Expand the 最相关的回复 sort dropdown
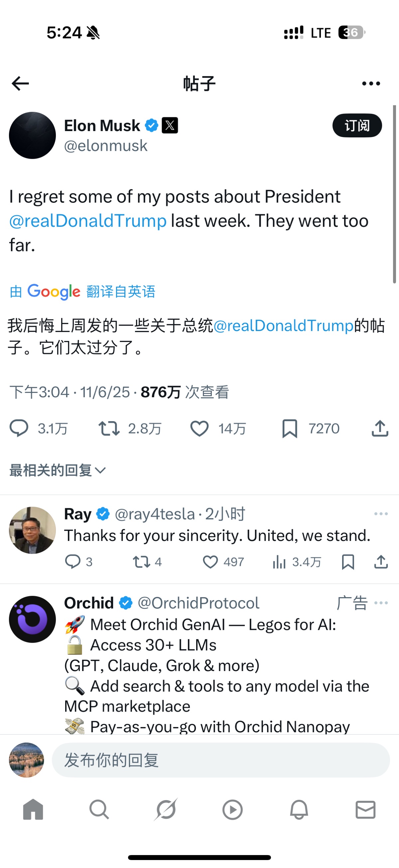The height and width of the screenshot is (868, 399). 58,470
